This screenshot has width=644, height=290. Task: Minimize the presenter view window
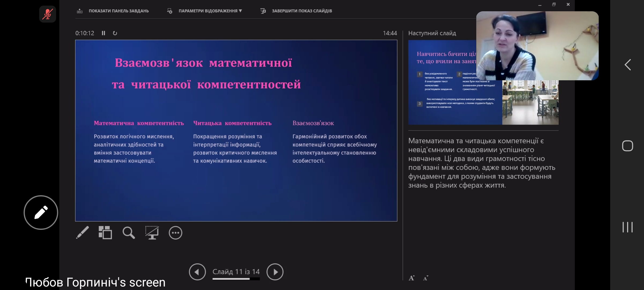[x=540, y=5]
